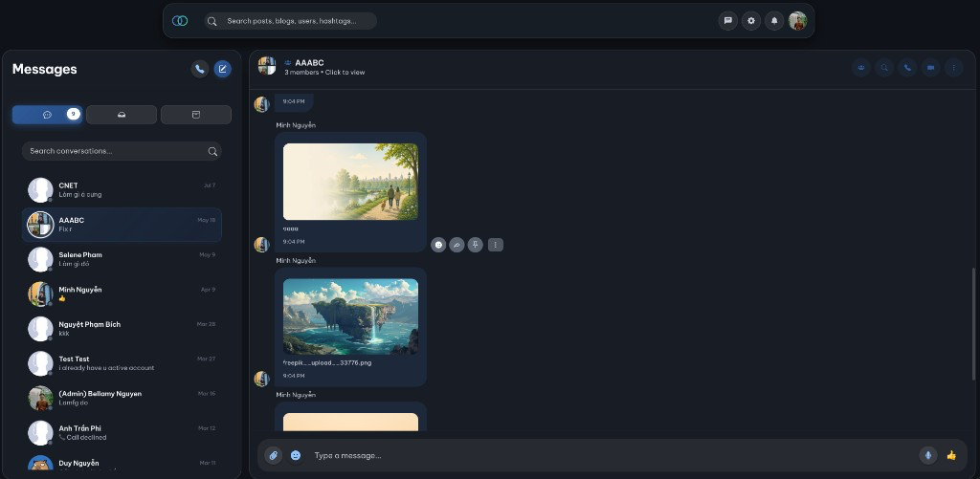
Task: Open the (Admin) Bellamy Nguyen conversation
Action: coord(122,398)
